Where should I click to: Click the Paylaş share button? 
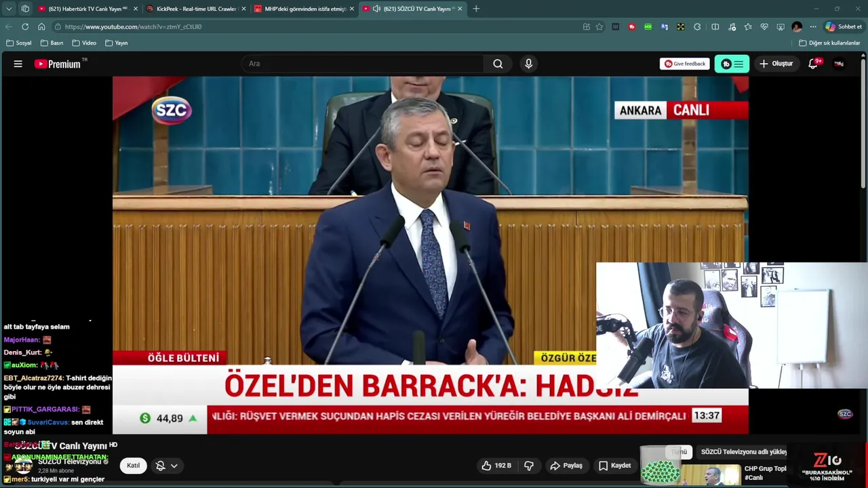coord(566,466)
